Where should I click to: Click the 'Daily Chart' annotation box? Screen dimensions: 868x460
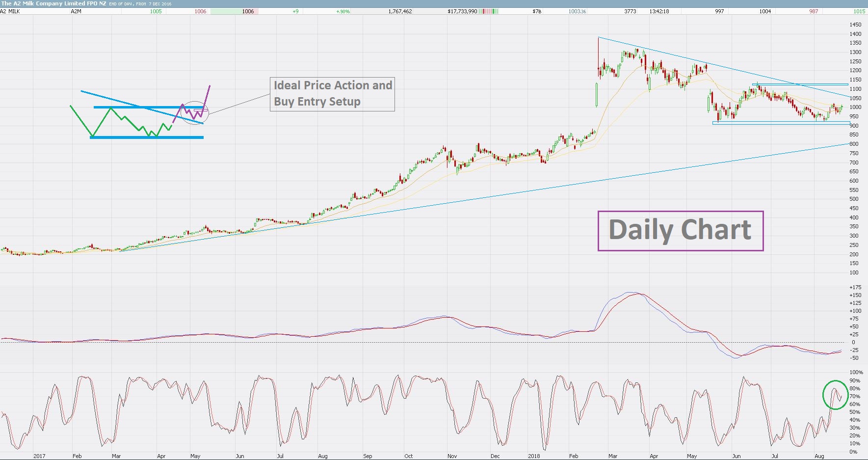[681, 231]
